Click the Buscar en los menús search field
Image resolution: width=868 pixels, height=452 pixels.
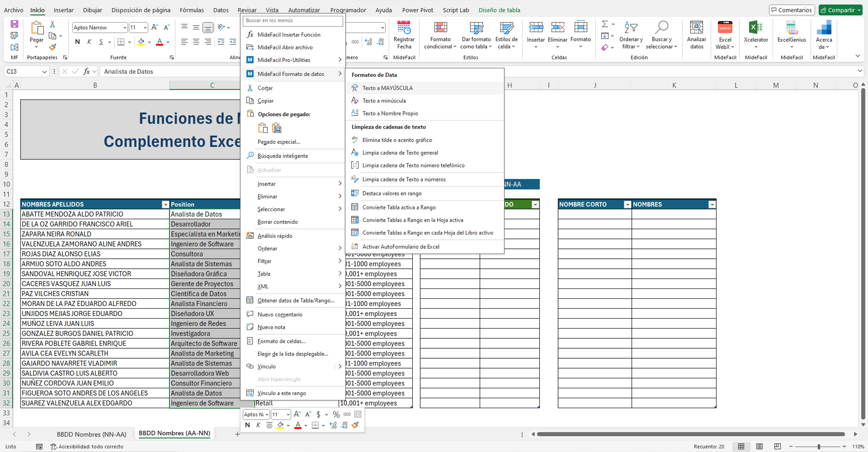point(293,20)
